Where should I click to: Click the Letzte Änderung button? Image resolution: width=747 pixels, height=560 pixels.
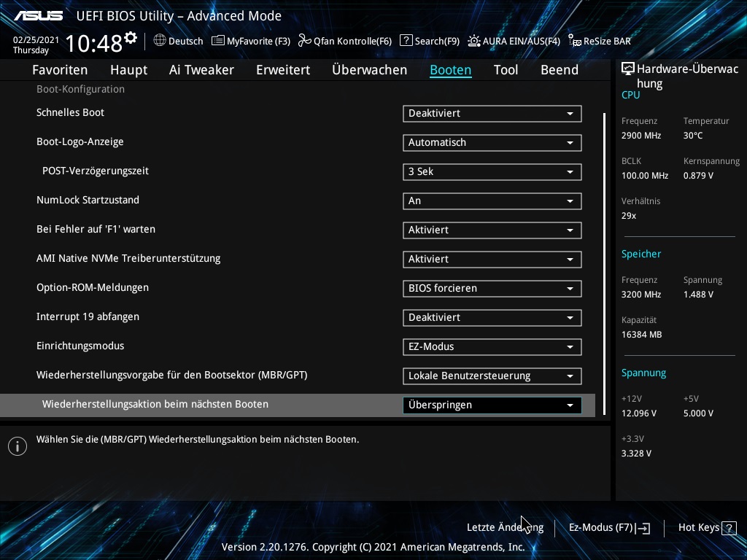(x=505, y=527)
